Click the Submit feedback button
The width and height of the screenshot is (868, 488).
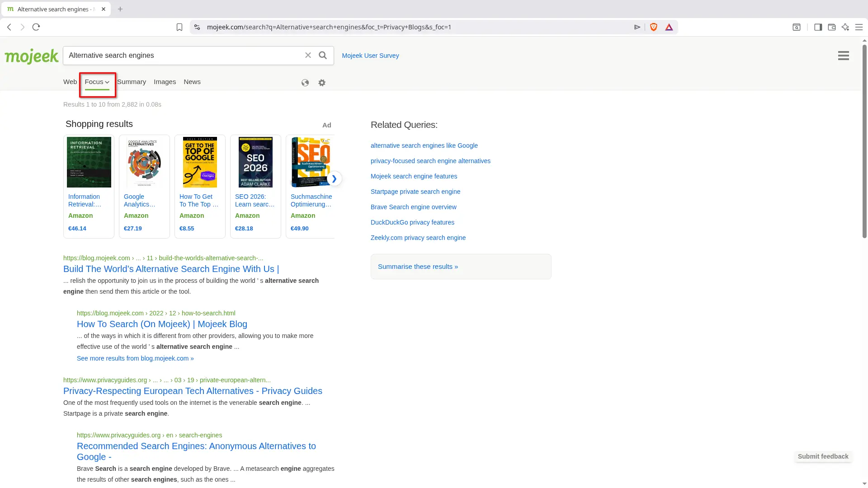823,456
